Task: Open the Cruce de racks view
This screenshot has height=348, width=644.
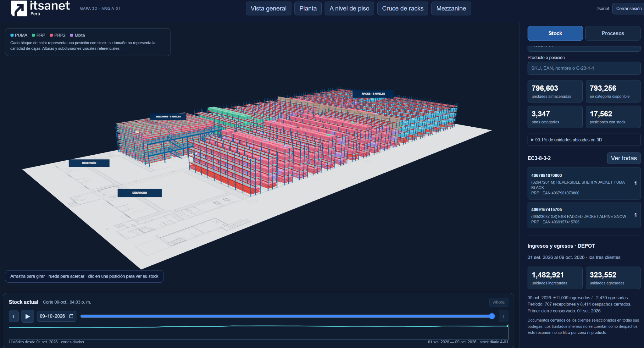Action: 402,8
